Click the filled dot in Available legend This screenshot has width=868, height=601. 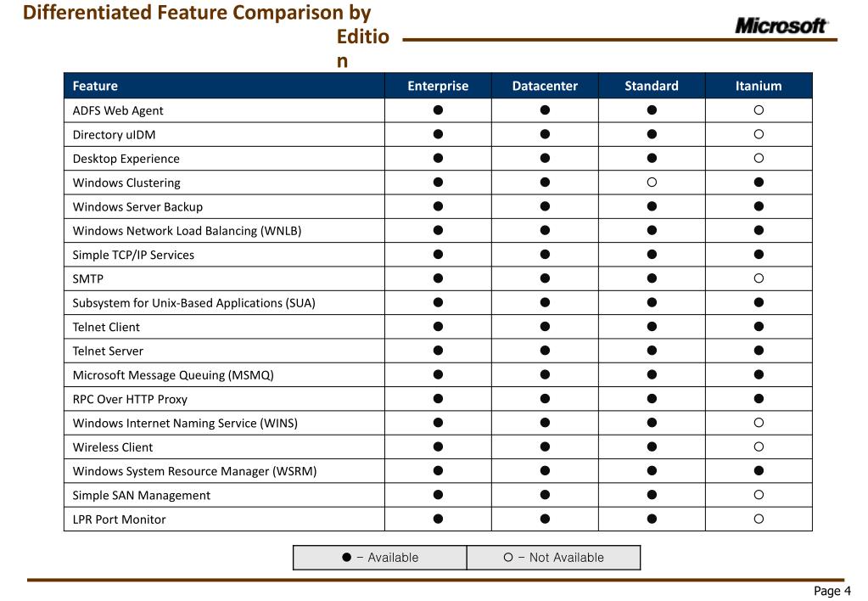pos(346,557)
